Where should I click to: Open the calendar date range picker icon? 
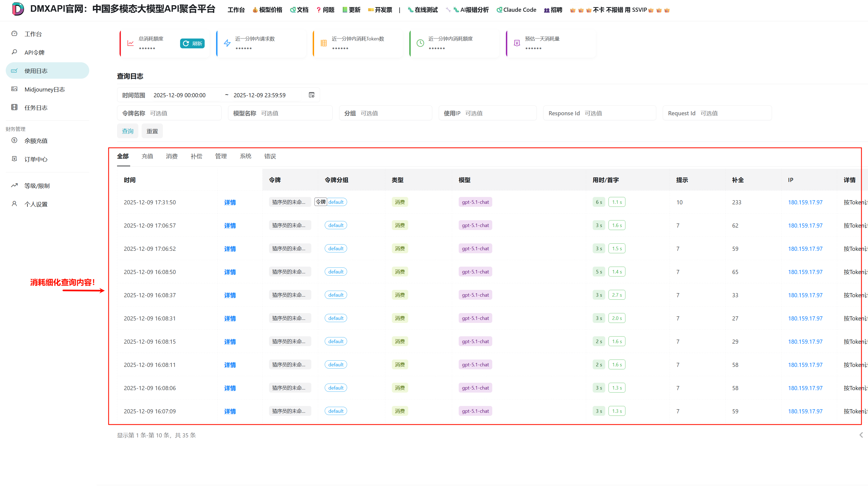pos(311,95)
